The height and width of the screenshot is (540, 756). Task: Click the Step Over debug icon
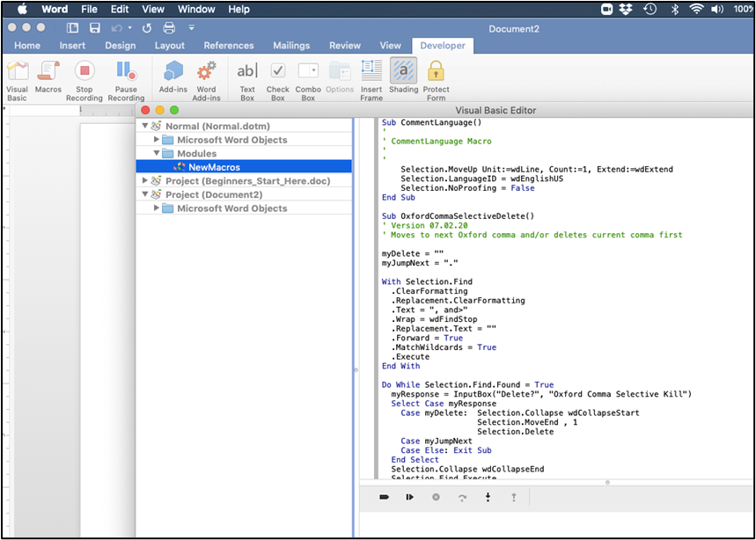462,497
